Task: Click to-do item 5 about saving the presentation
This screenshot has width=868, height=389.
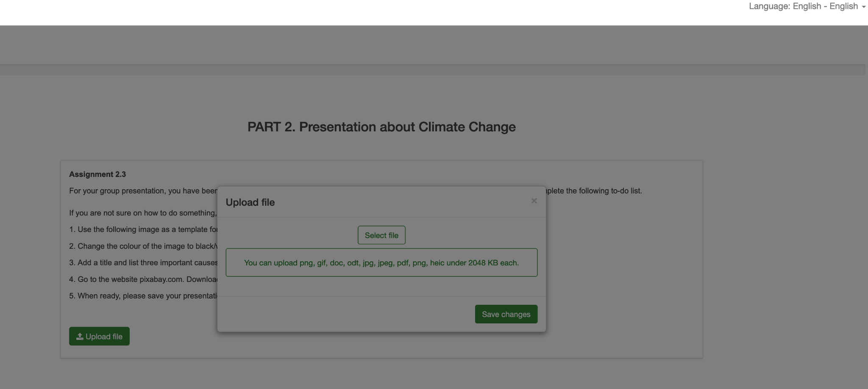Action: (x=143, y=296)
